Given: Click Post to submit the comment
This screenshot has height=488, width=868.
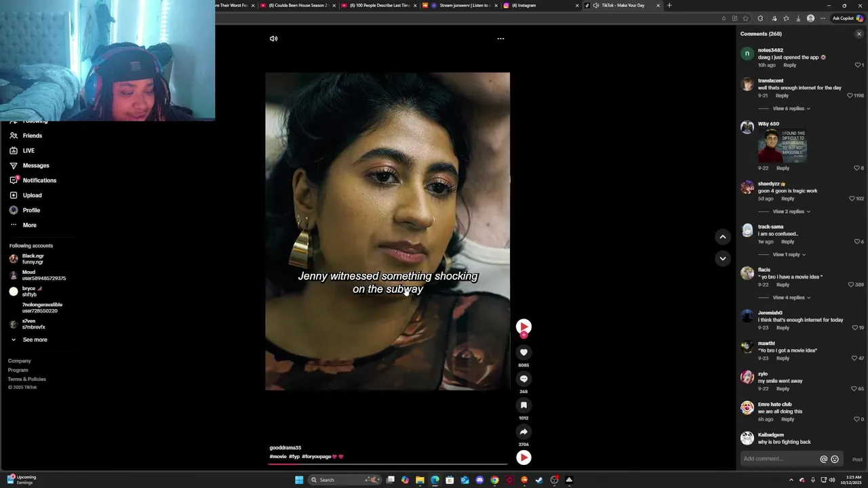Looking at the screenshot, I should tap(857, 459).
